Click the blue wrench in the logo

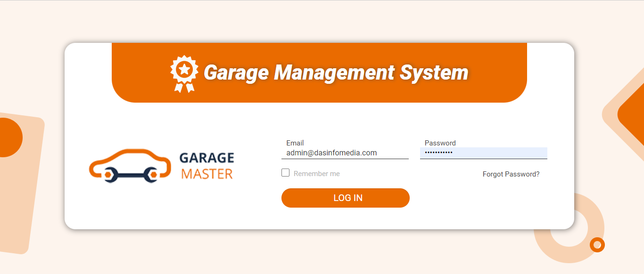coord(131,175)
